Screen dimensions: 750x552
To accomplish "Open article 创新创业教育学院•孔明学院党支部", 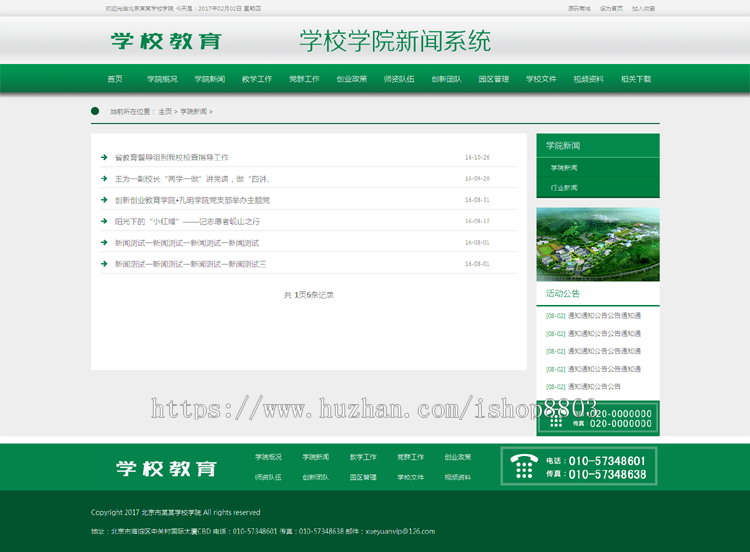I will (x=192, y=200).
